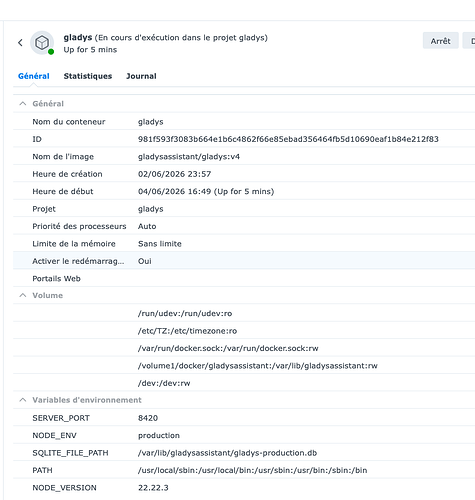Collapse the Volume section chevron

[x=23, y=295]
